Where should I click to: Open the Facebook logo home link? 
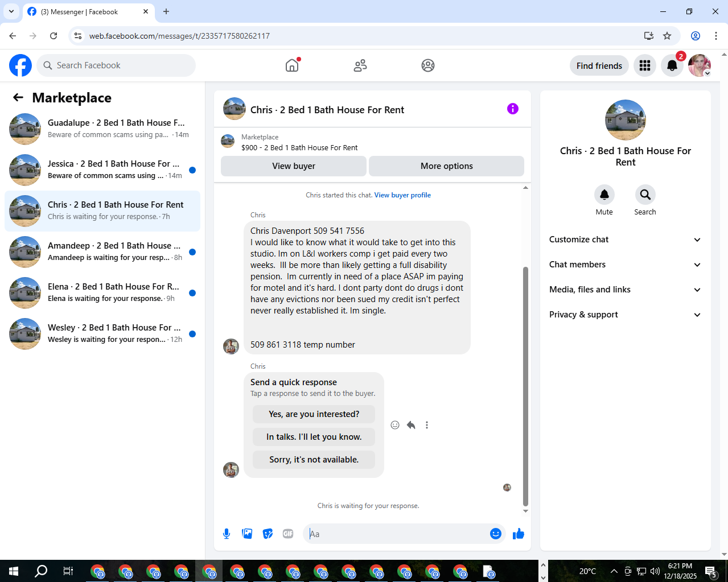tap(20, 65)
